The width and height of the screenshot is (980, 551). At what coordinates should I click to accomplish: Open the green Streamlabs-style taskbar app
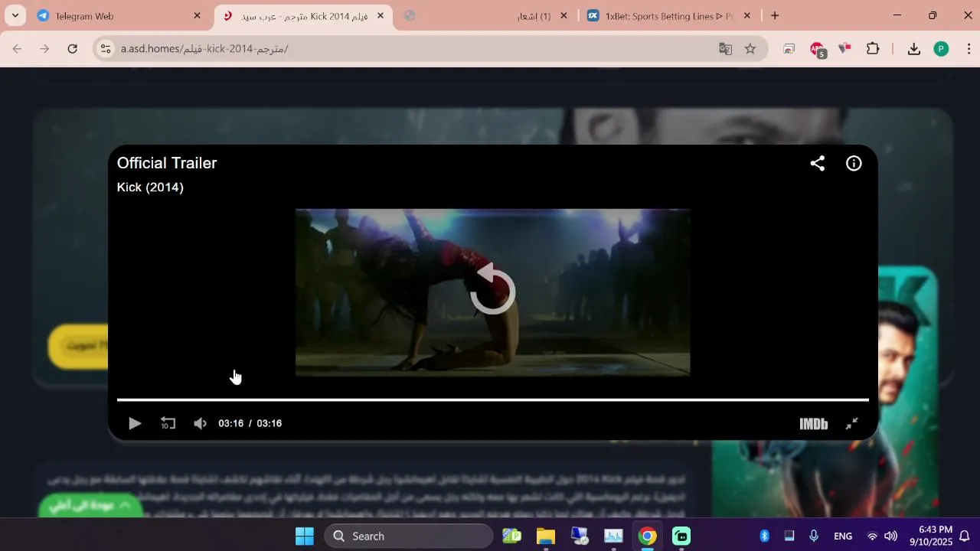pos(681,536)
